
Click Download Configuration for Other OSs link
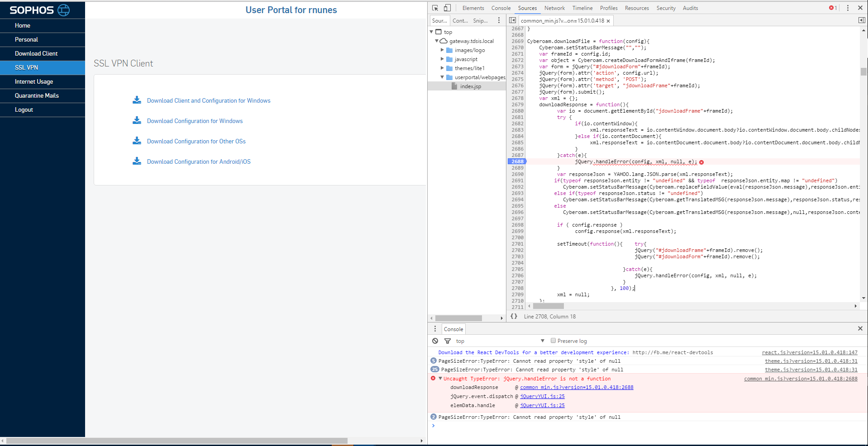click(x=196, y=141)
